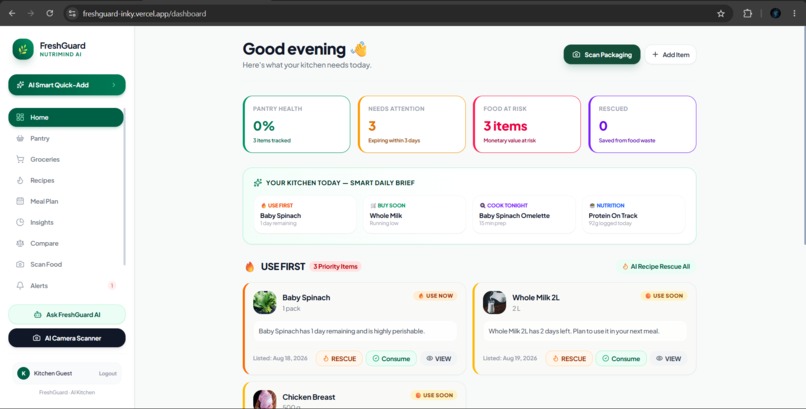Bookmark this page with the star icon

point(721,14)
